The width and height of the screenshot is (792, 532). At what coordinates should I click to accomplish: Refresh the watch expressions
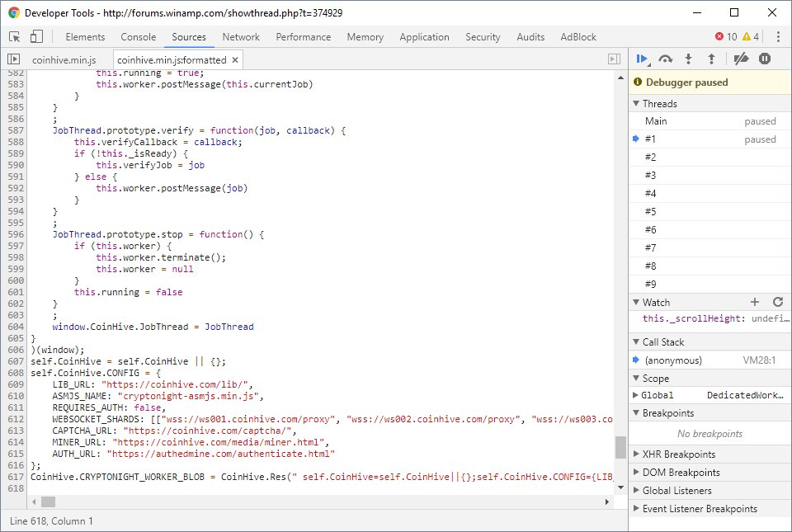(778, 302)
